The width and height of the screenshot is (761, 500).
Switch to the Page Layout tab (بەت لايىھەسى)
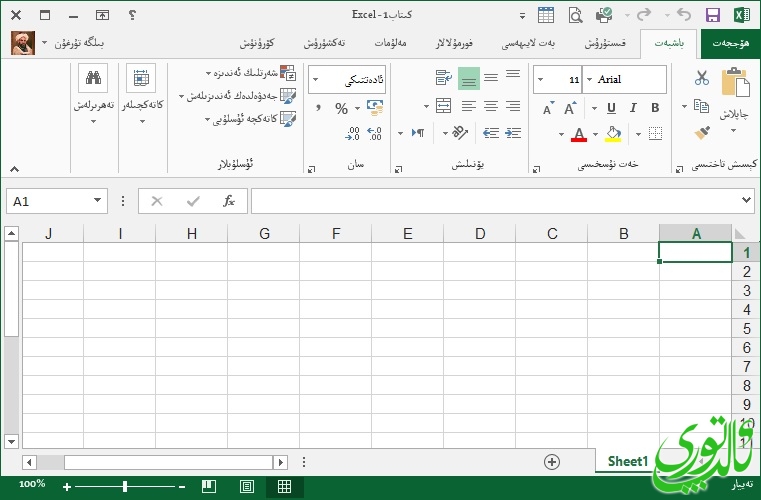pyautogui.click(x=528, y=43)
